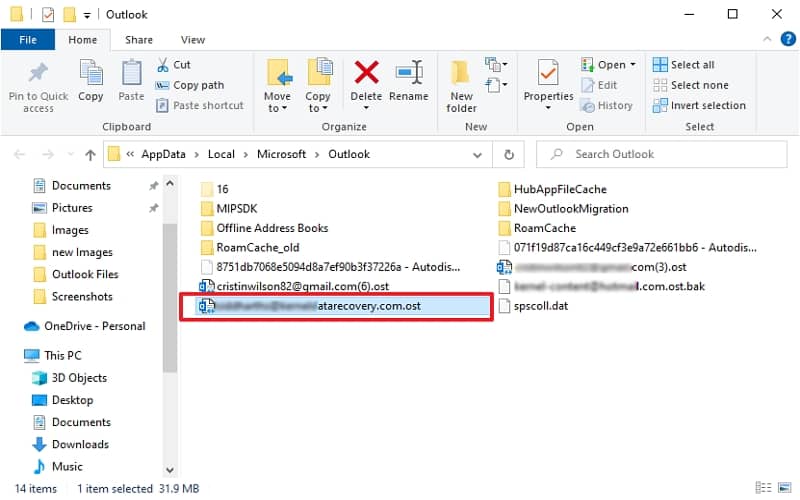Open the RoamCache_old folder
The height and width of the screenshot is (500, 800).
tap(257, 248)
